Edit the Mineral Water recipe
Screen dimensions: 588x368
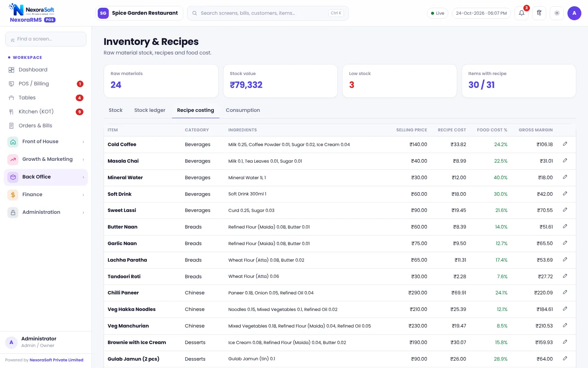(x=565, y=177)
